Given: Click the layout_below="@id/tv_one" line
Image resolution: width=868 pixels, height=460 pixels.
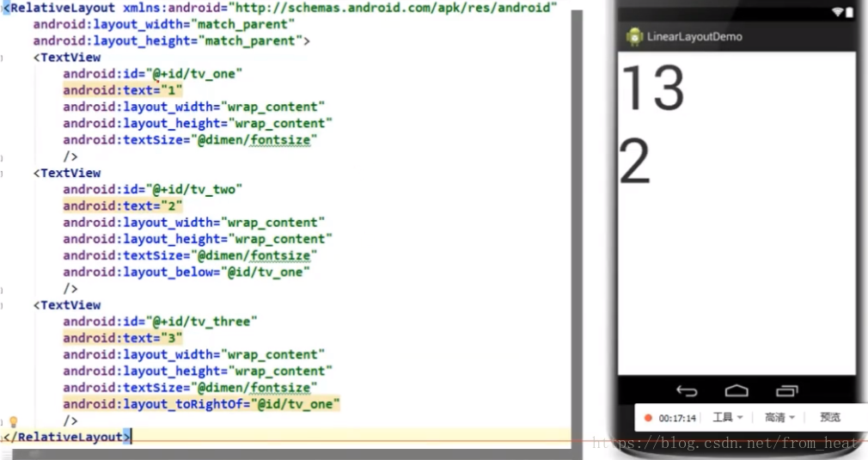Looking at the screenshot, I should [186, 273].
